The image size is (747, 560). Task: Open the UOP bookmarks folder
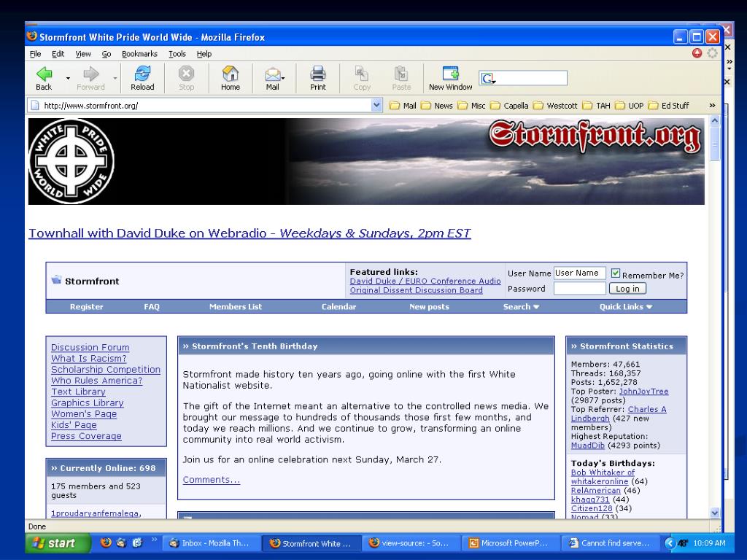[630, 106]
